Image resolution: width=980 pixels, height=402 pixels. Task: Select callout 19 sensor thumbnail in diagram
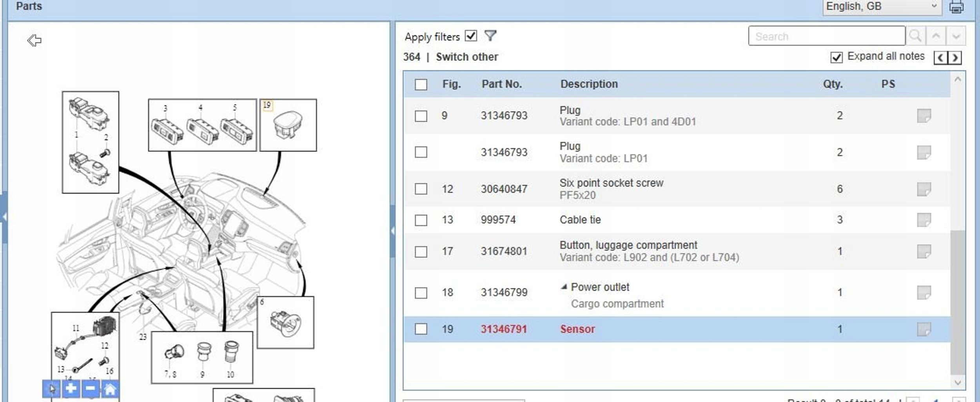(x=288, y=125)
